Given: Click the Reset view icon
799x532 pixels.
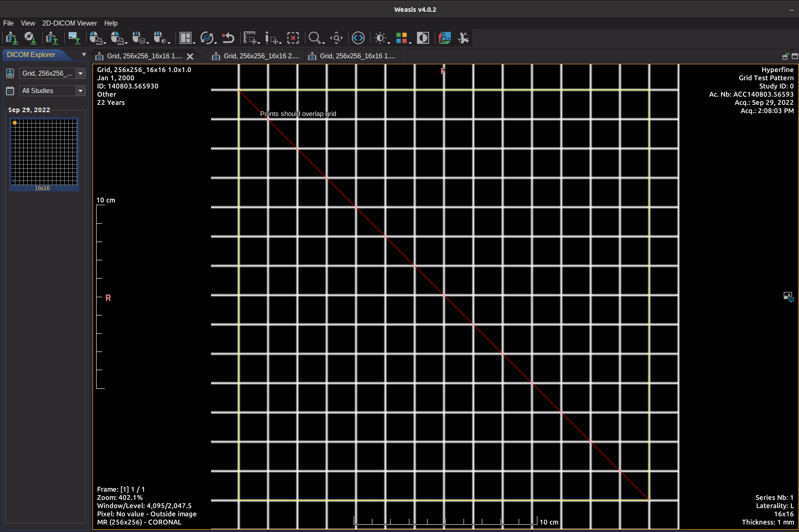Looking at the screenshot, I should pyautogui.click(x=228, y=38).
